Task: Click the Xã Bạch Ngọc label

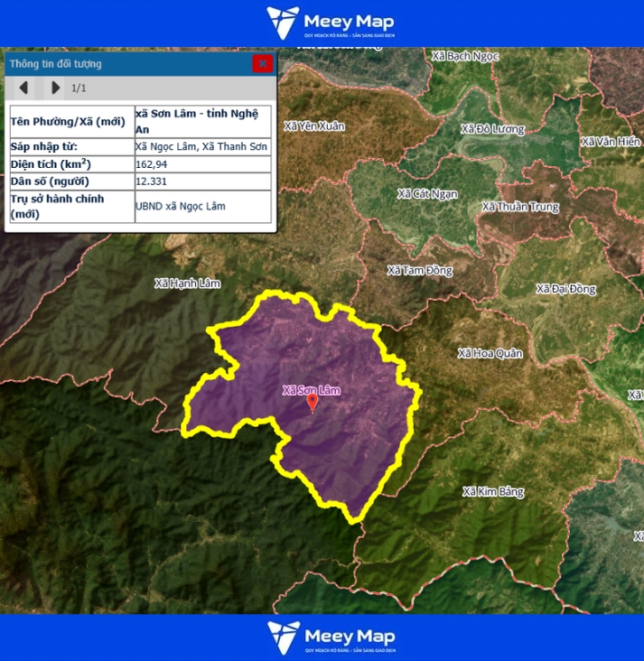Action: tap(465, 56)
